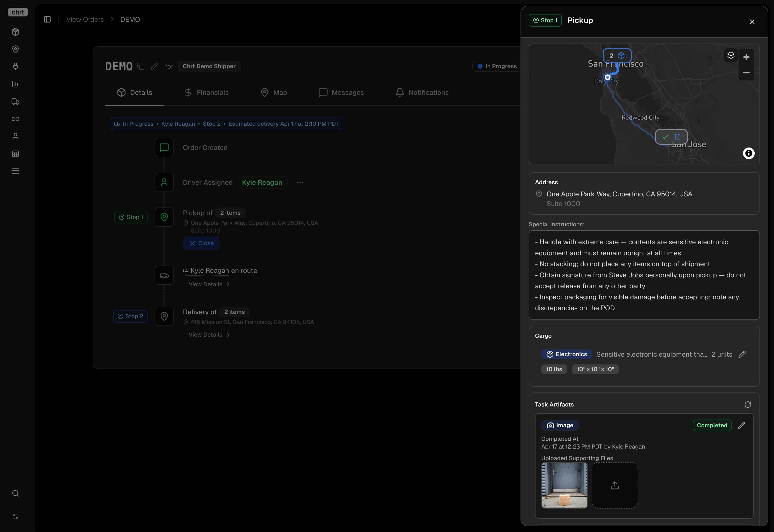The height and width of the screenshot is (532, 774).
Task: Toggle map layers using the layers icon
Action: [731, 55]
